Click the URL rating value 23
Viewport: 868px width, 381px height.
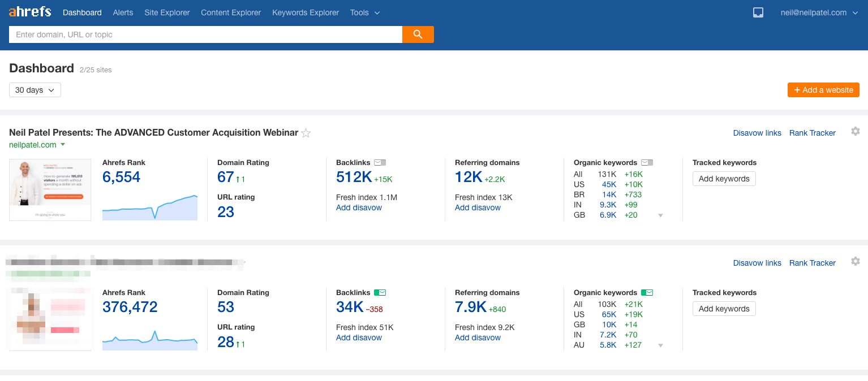click(x=225, y=211)
